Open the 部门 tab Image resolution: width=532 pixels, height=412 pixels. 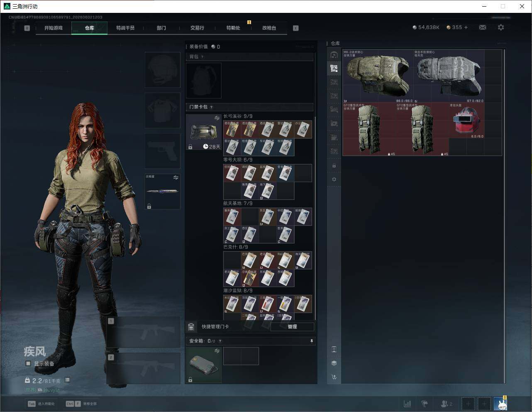click(161, 28)
